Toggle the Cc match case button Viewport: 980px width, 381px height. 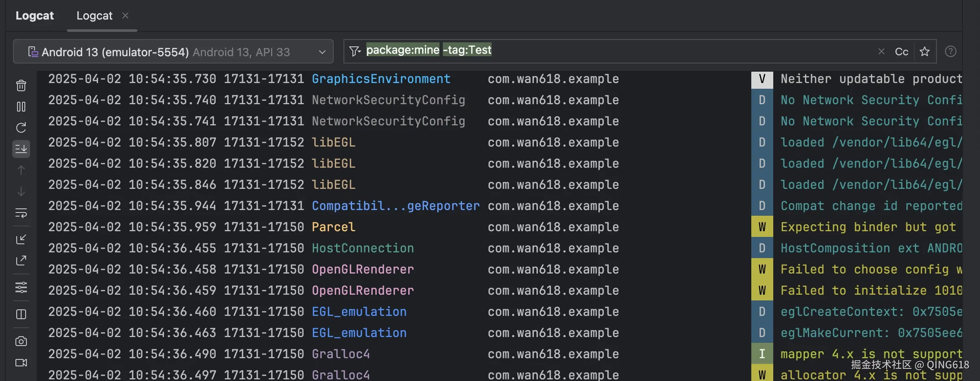[x=901, y=52]
